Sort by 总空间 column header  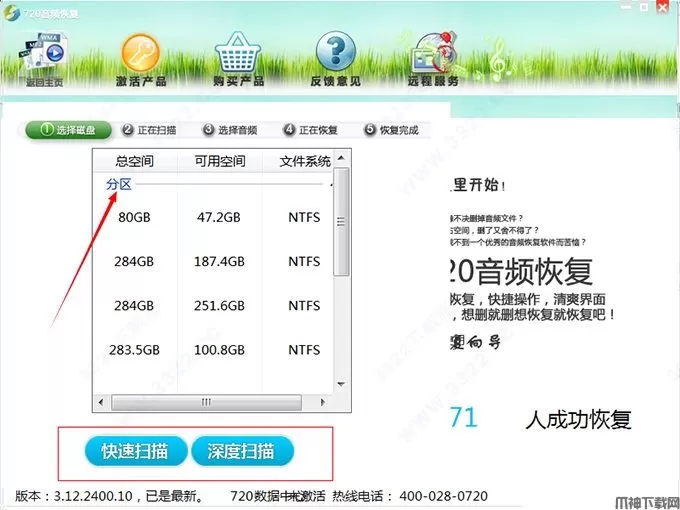pyautogui.click(x=134, y=161)
